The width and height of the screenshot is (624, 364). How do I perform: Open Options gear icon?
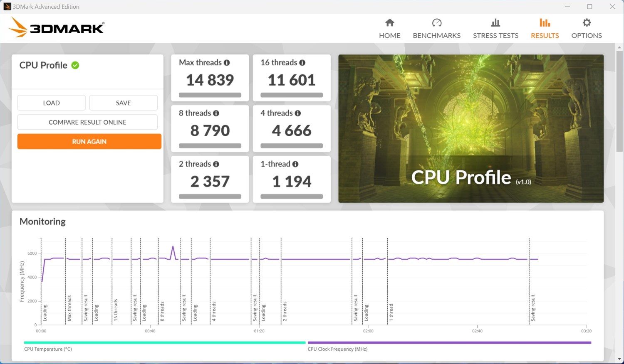pyautogui.click(x=587, y=22)
